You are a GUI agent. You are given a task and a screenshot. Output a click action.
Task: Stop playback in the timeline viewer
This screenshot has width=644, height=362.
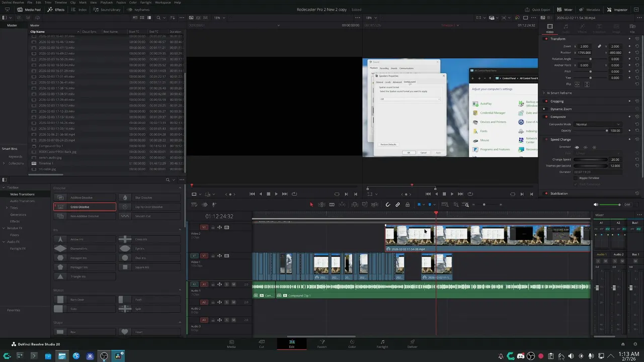click(444, 194)
